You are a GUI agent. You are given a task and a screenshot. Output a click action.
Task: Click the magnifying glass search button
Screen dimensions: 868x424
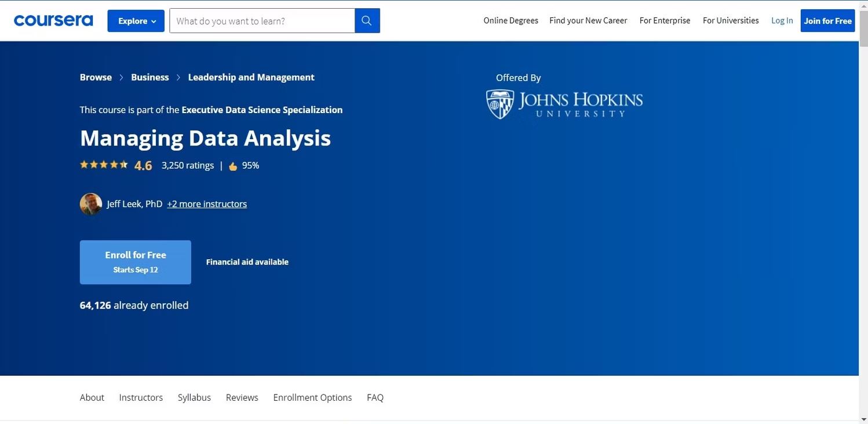tap(367, 21)
